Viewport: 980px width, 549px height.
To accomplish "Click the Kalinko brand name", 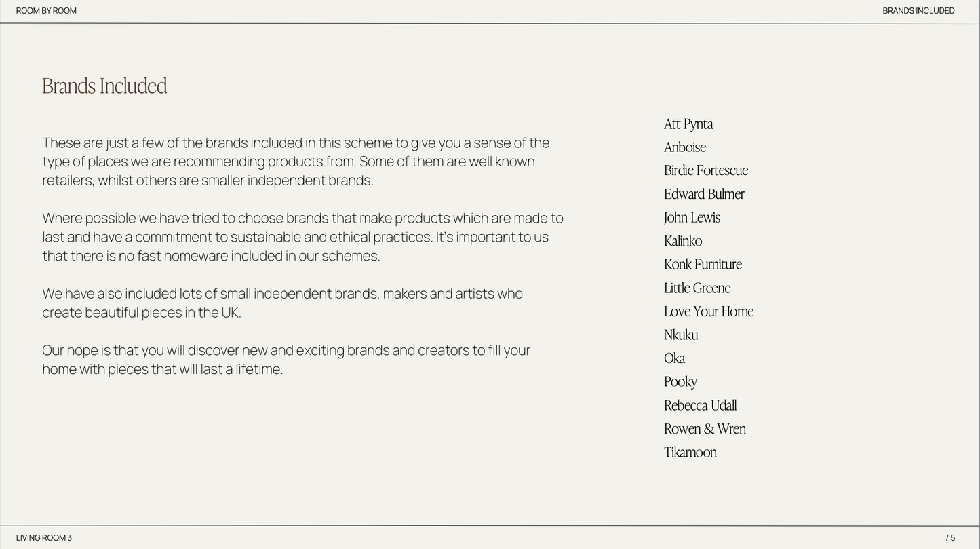I will coord(683,241).
